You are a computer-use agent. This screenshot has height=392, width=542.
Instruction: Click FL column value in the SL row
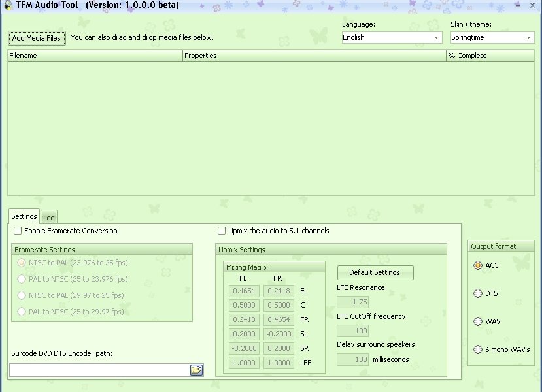click(244, 335)
